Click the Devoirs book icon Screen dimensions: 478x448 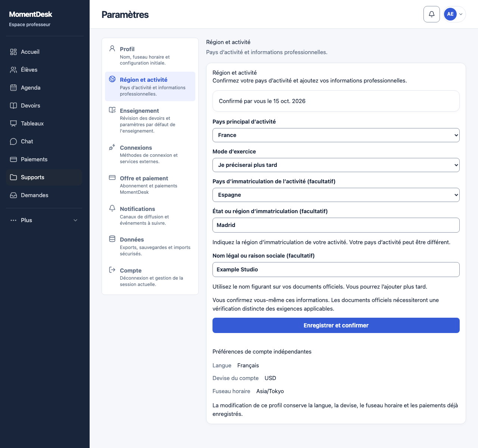(13, 106)
